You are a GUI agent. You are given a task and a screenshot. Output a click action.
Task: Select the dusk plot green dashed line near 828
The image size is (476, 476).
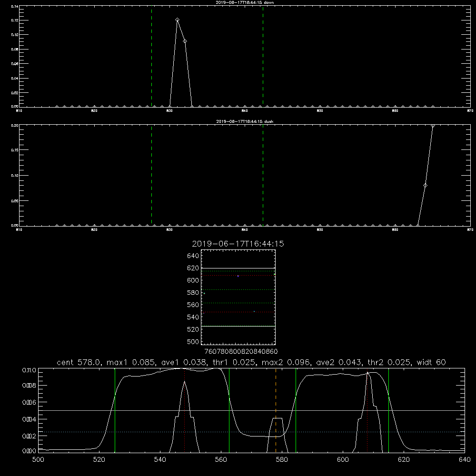[151, 175]
